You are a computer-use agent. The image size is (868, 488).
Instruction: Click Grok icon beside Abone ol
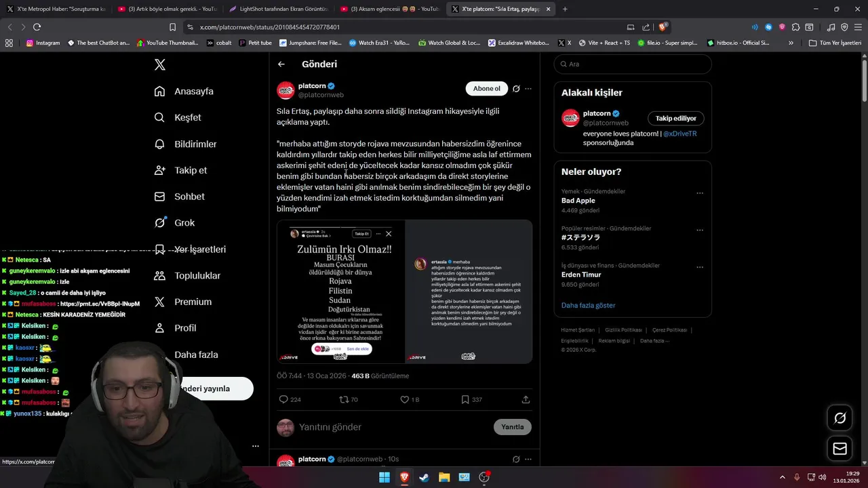516,89
